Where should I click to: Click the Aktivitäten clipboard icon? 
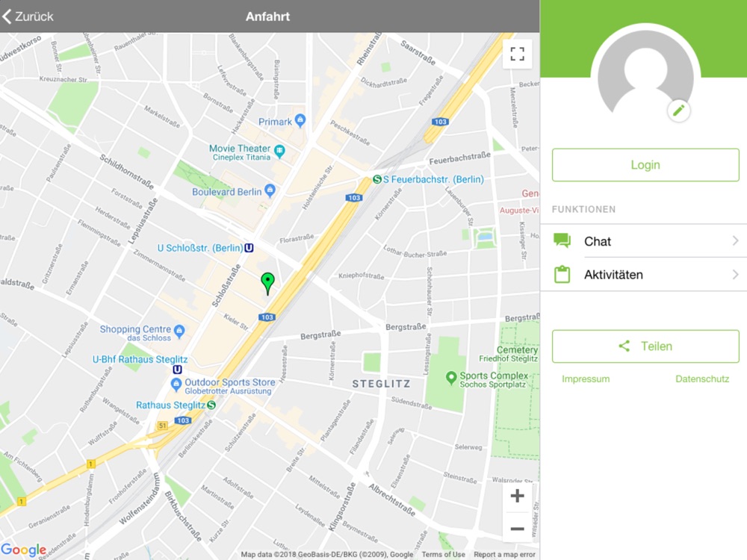tap(562, 274)
